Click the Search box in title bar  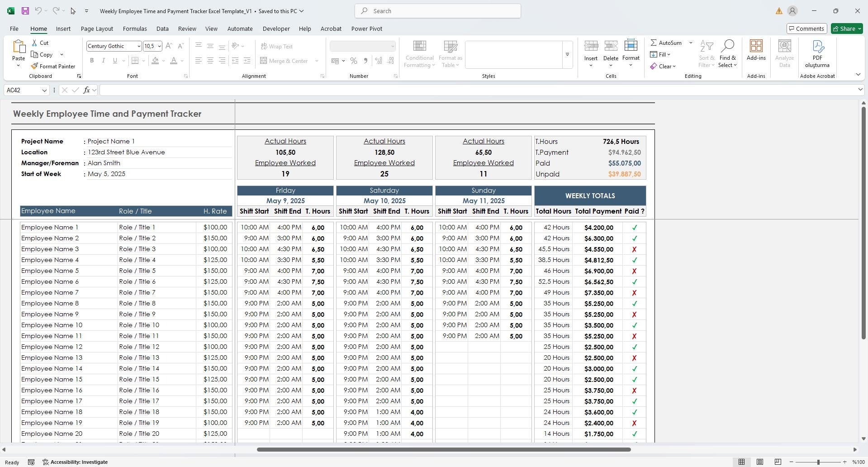(x=438, y=11)
